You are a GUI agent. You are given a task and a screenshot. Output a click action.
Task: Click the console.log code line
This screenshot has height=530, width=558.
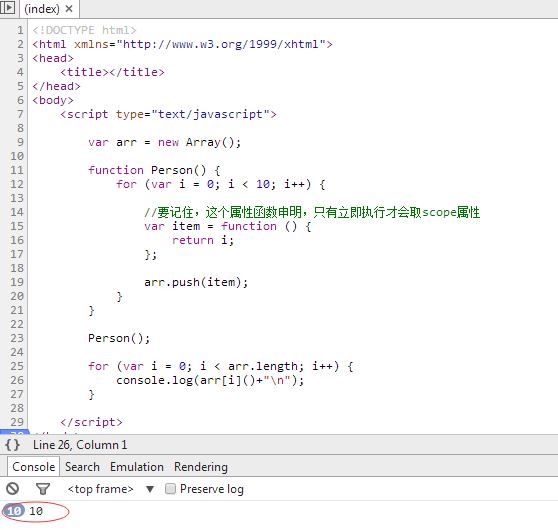[210, 381]
